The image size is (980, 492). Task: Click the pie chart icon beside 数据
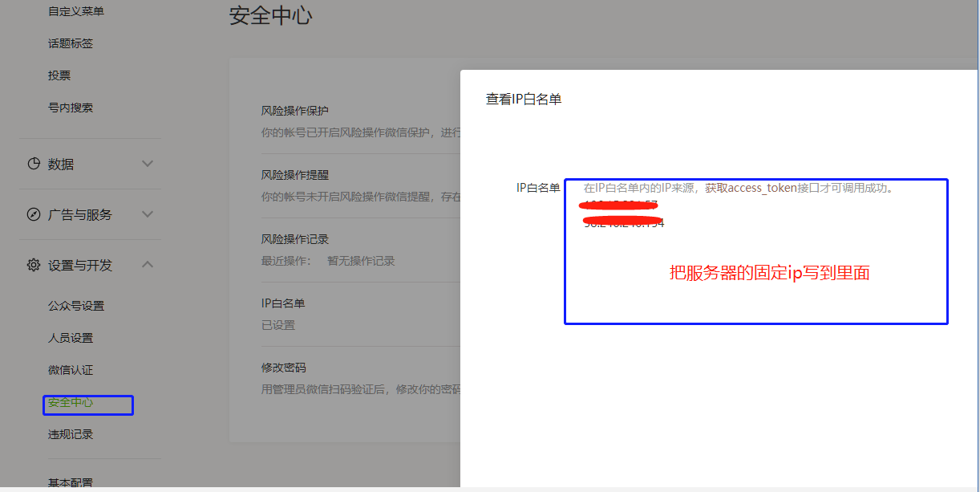point(34,164)
